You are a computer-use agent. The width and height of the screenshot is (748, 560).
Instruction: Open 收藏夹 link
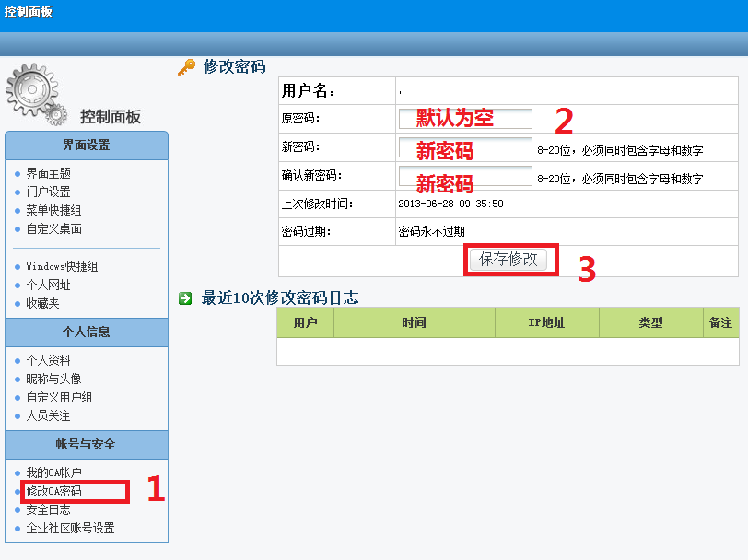click(42, 303)
